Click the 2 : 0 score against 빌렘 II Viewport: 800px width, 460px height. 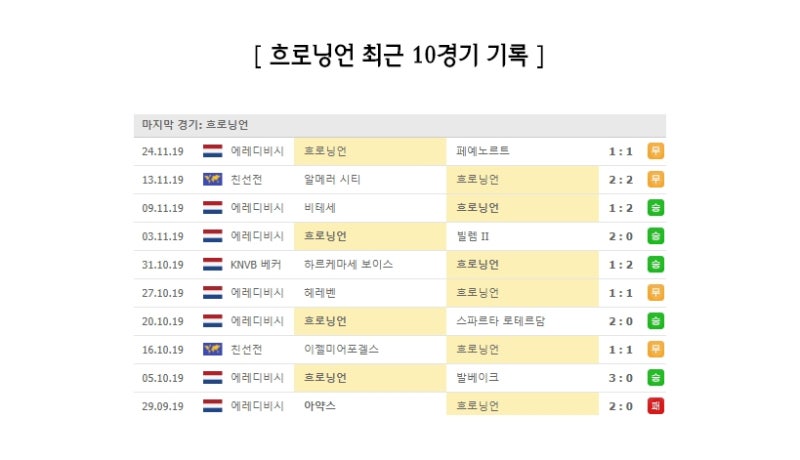click(x=620, y=236)
